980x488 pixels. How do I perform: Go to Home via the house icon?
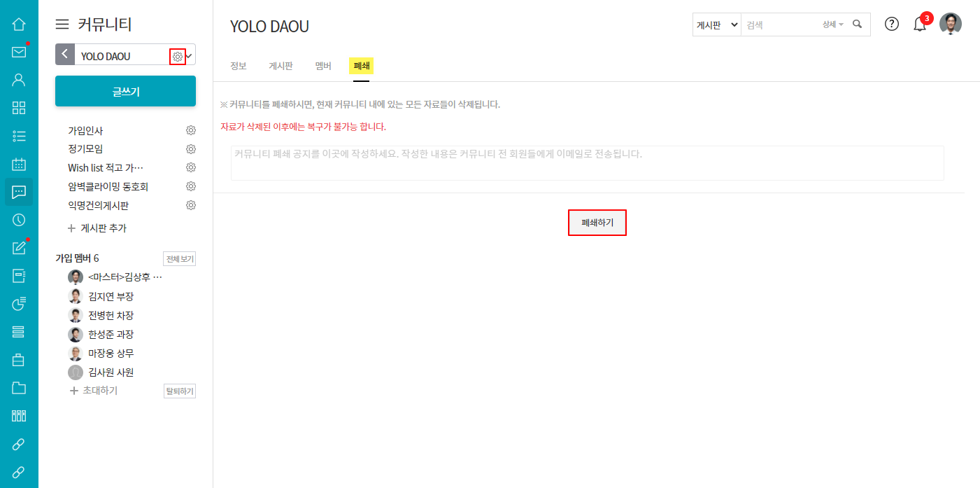pyautogui.click(x=19, y=24)
